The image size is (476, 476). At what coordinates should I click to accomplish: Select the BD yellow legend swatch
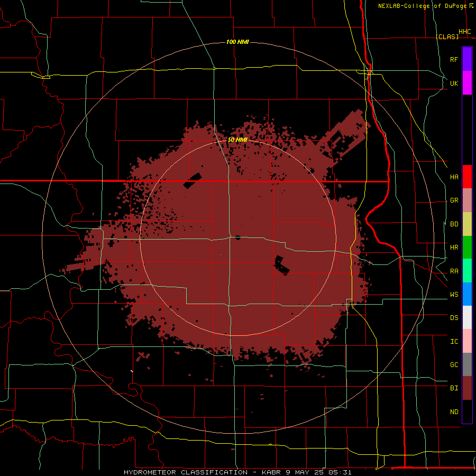[x=467, y=224]
